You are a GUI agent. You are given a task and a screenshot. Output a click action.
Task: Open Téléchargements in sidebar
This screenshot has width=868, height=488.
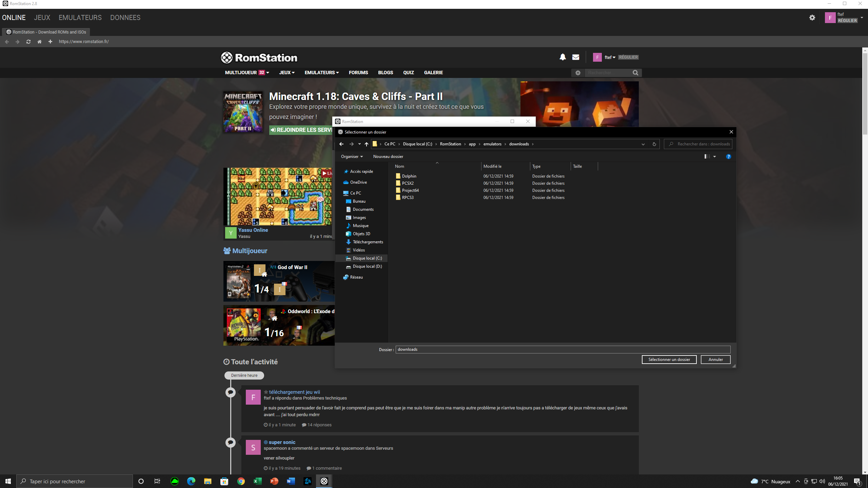368,242
